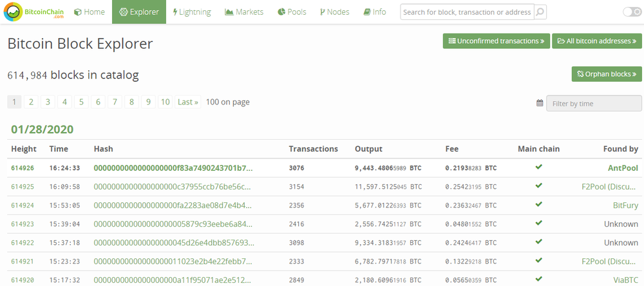Screen dimensions: 644x286
Task: Open hash starting 000000000000000000fa2283
Action: 173,205
